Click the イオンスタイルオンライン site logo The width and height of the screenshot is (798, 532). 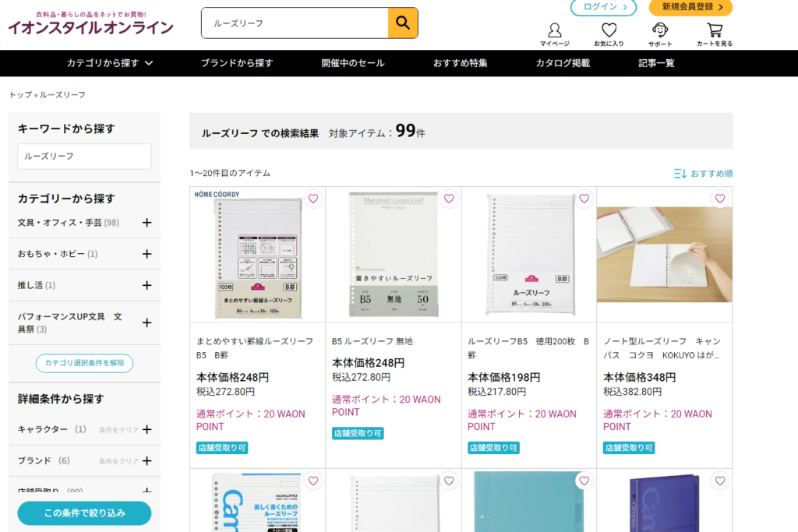90,23
